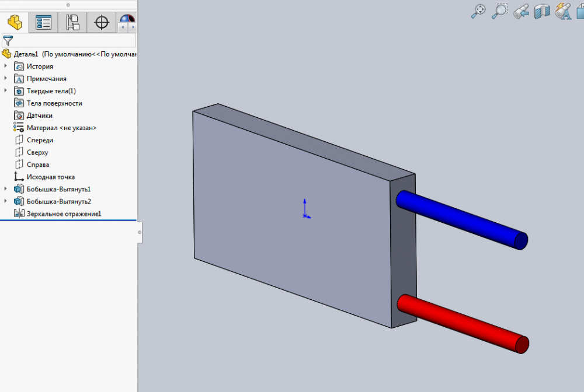Click the Previous View icon

521,11
